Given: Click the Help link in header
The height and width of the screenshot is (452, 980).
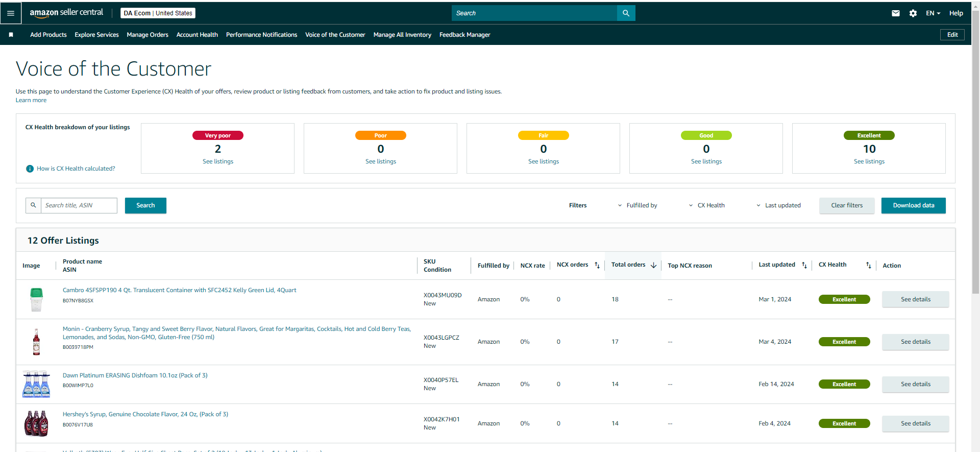Looking at the screenshot, I should coord(956,13).
